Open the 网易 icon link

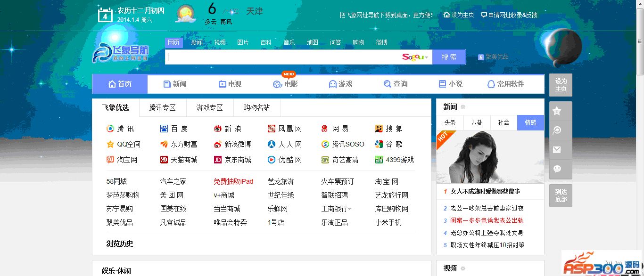[325, 129]
